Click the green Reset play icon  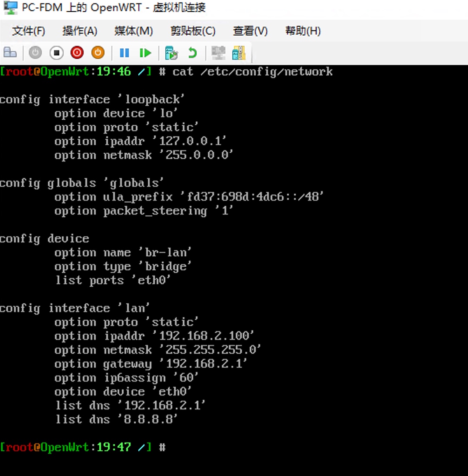coord(145,53)
